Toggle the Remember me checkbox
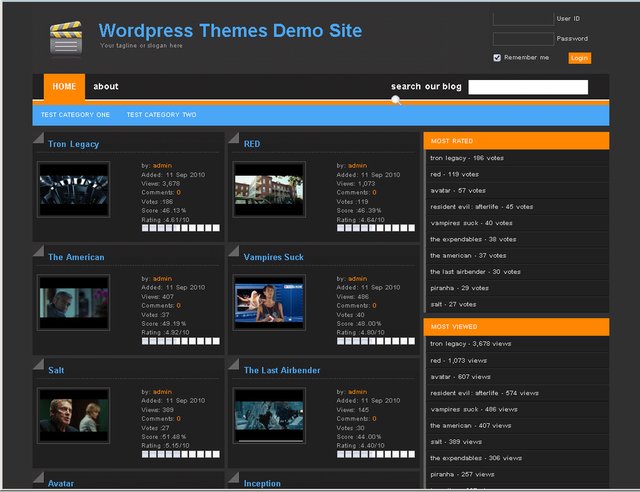The width and height of the screenshot is (640, 492). (497, 58)
